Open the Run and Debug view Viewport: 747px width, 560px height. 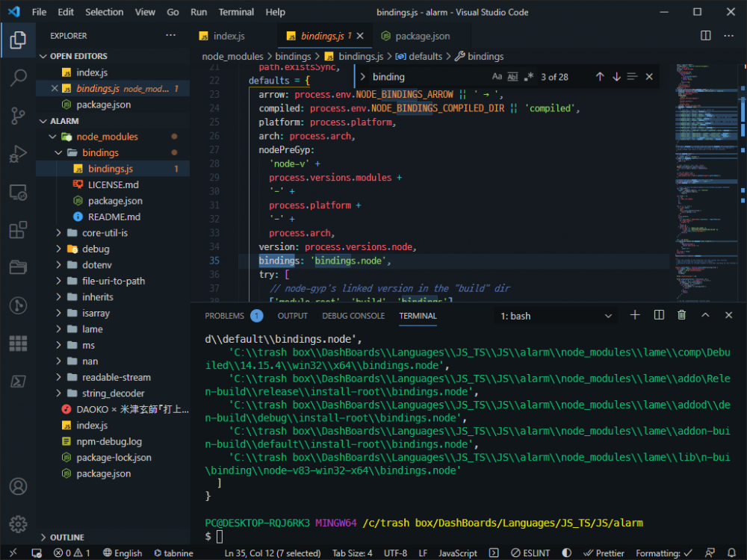point(18,154)
